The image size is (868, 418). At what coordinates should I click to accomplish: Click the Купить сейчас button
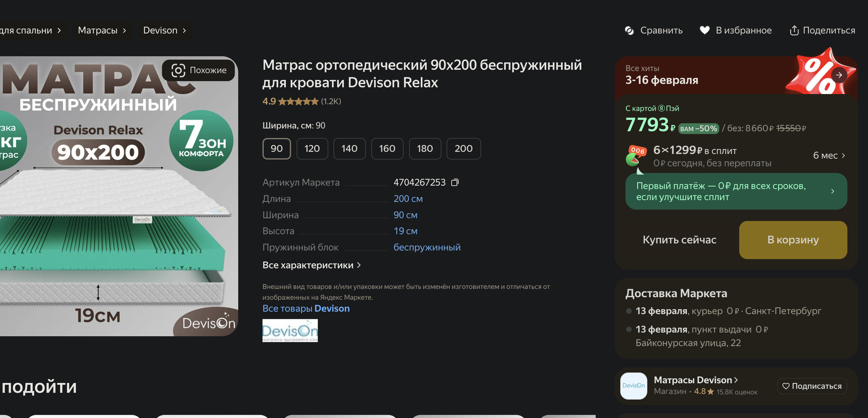(679, 240)
